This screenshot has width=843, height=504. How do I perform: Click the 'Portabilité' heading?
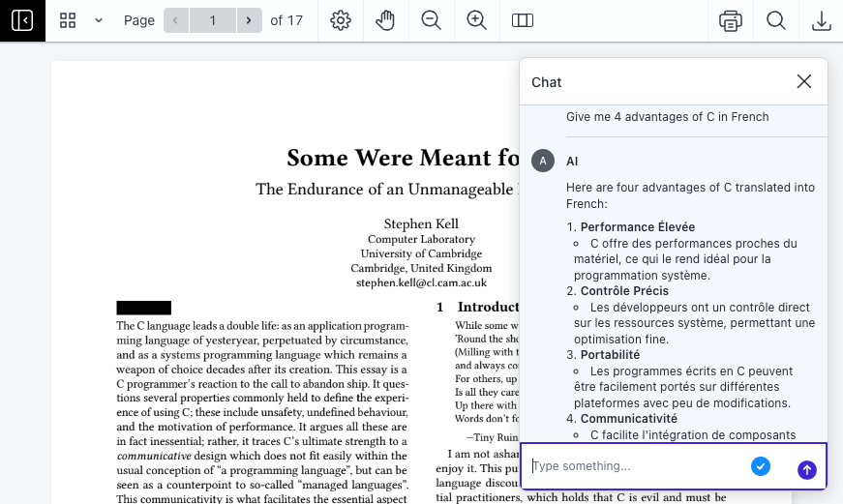click(610, 355)
